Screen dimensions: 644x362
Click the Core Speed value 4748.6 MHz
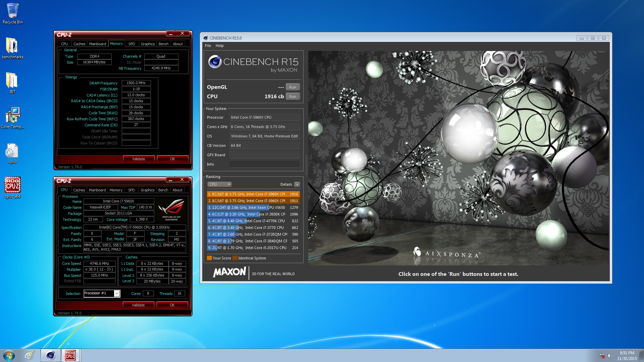(x=99, y=263)
